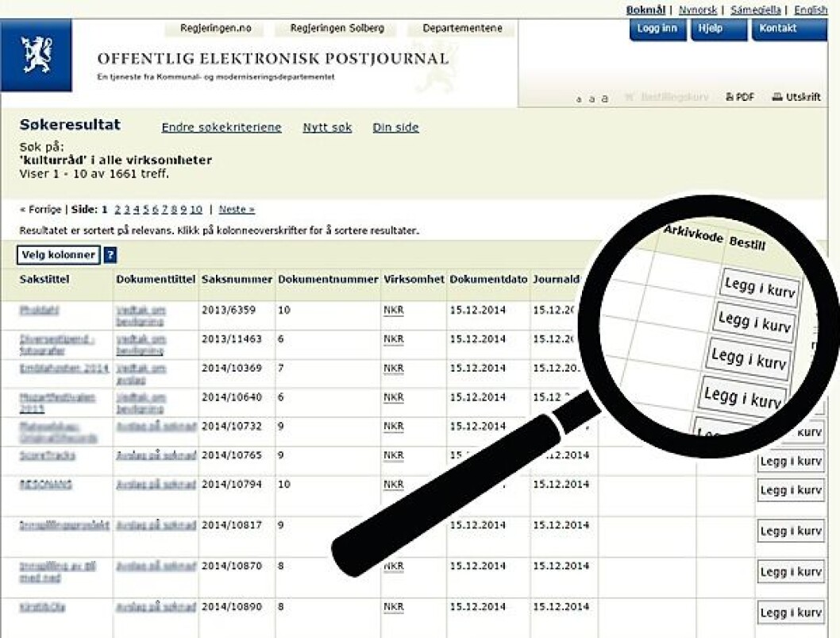Click Endre søkekriteriene link
840x638 pixels.
coord(222,128)
